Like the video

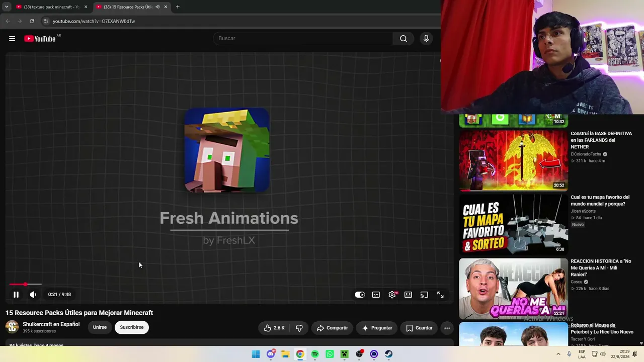pos(275,328)
